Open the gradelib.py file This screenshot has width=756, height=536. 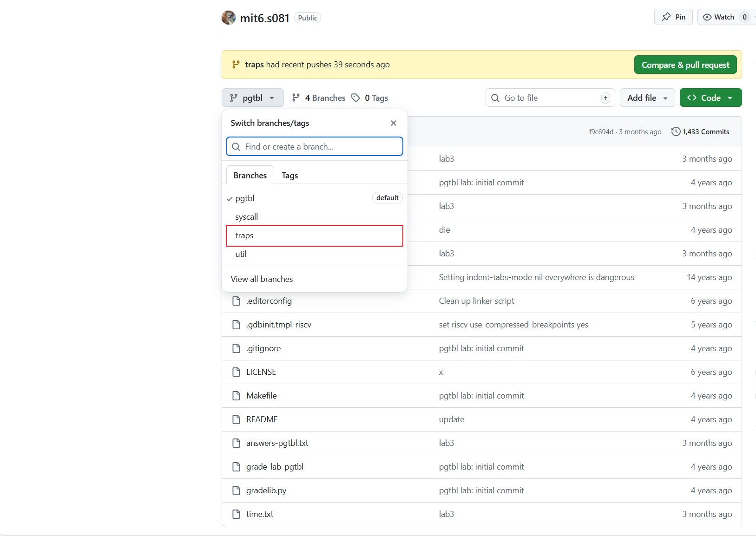(266, 490)
